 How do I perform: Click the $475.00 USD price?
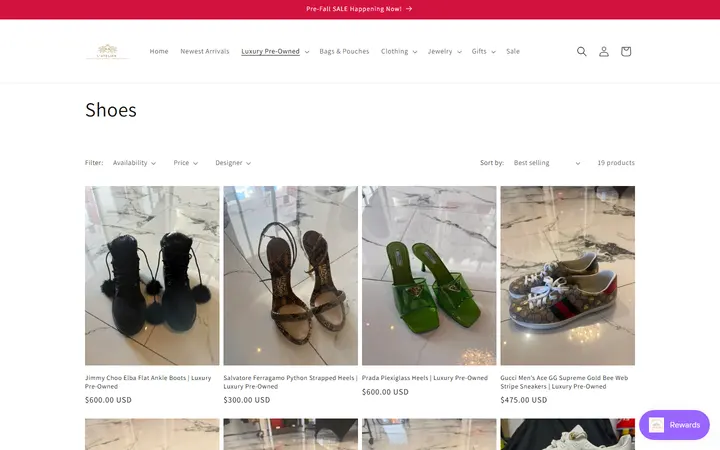pos(523,400)
